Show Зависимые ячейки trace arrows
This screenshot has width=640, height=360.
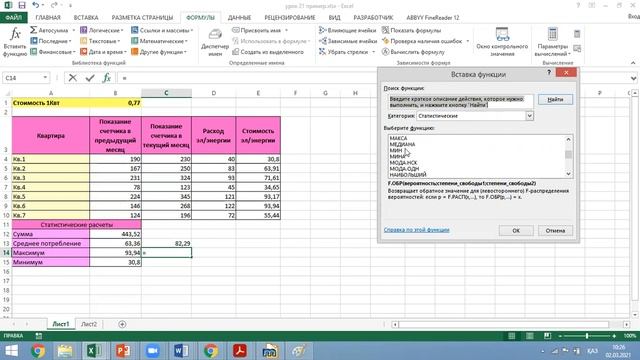coord(348,41)
